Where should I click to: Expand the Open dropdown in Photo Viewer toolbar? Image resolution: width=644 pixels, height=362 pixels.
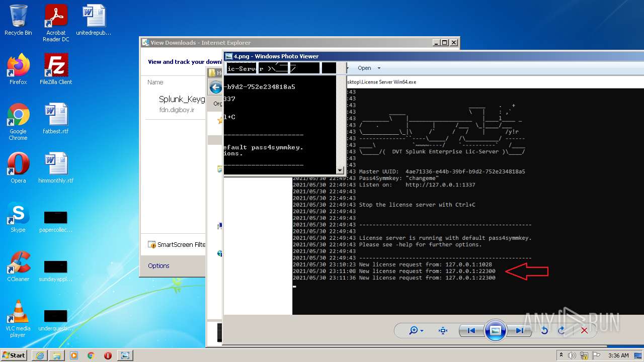(369, 68)
